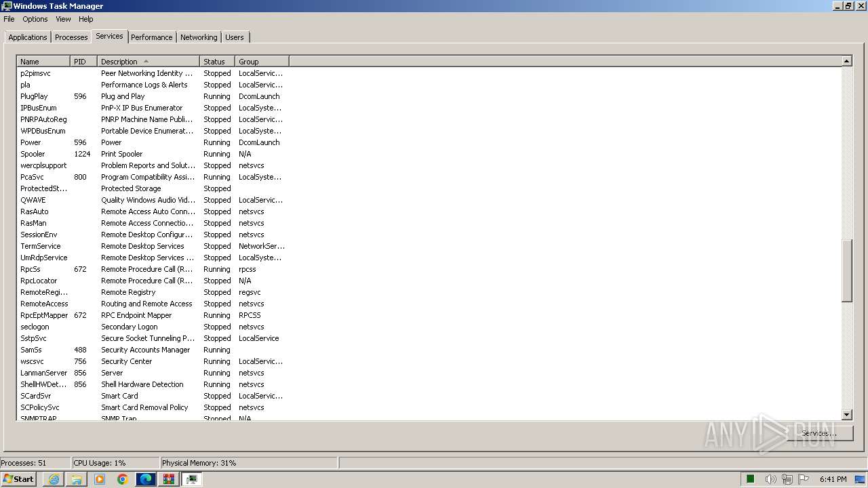868x488 pixels.
Task: Switch to the Processes tab
Action: [x=71, y=37]
